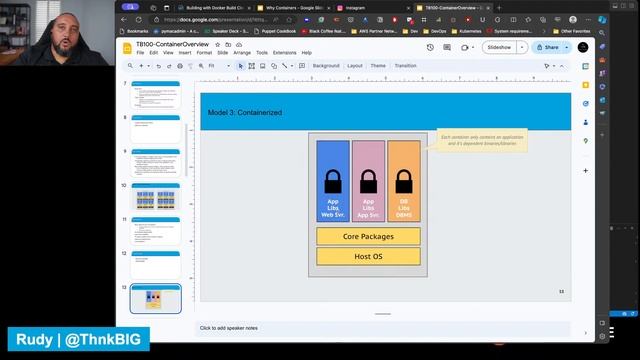Image resolution: width=640 pixels, height=360 pixels.
Task: Collapse the menus with chevron
Action: pos(562,66)
